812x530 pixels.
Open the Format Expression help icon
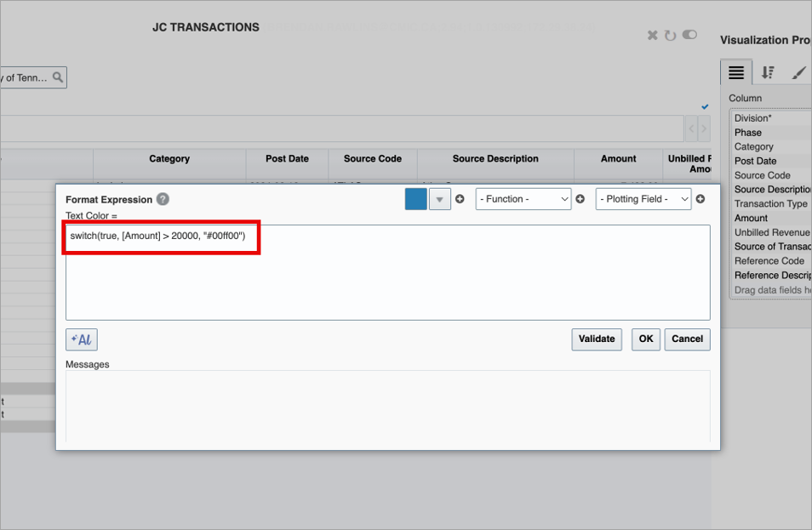(163, 199)
